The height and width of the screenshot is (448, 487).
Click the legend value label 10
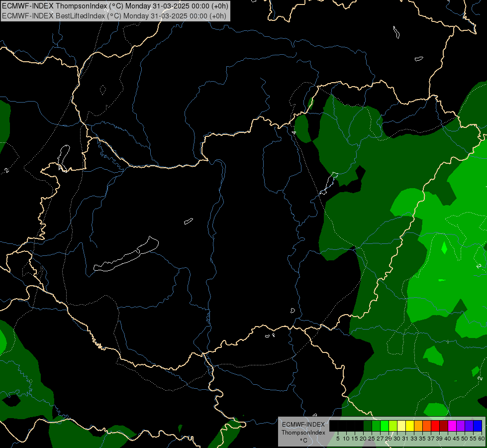(x=346, y=439)
